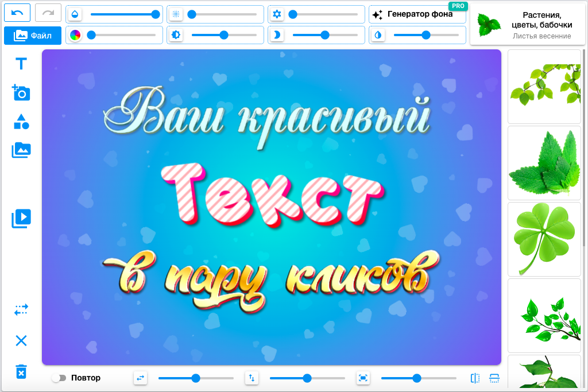Viewport: 588px width, 392px height.
Task: Click the deselect cross icon
Action: click(21, 341)
